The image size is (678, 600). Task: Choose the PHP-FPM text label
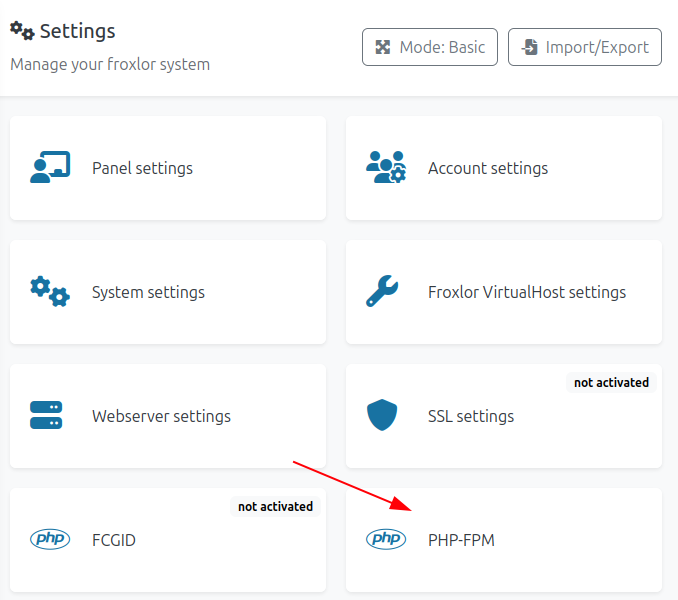pos(461,540)
